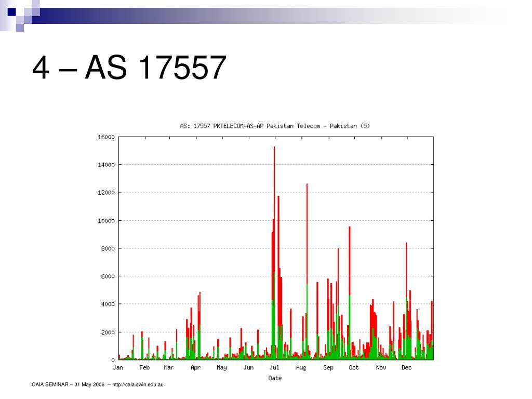The width and height of the screenshot is (532, 399).
Task: Click the August red spike reaching 12000
Action: pos(307,234)
